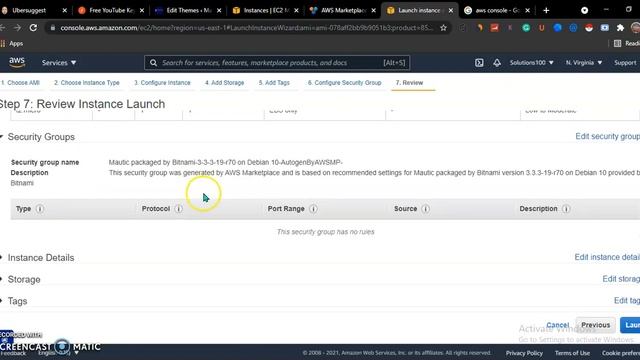Open the notifications bell icon
Image resolution: width=640 pixels, height=360 pixels.
(497, 63)
